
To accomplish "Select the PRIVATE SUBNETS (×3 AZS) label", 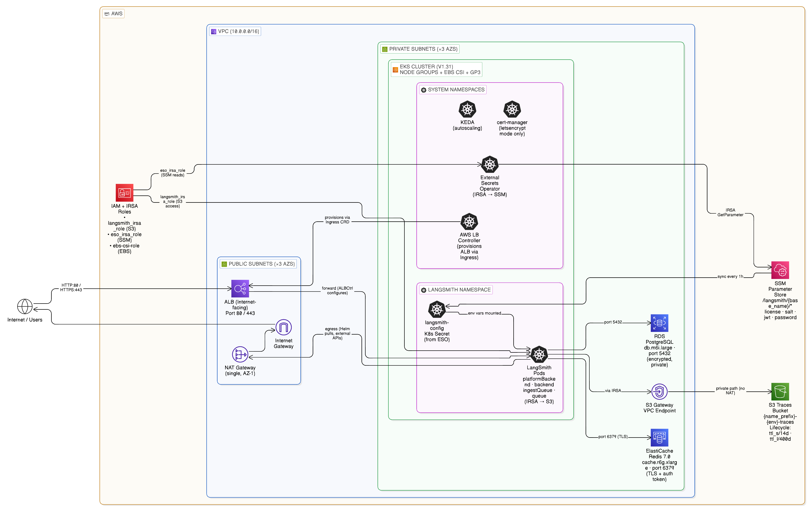I will pyautogui.click(x=420, y=49).
